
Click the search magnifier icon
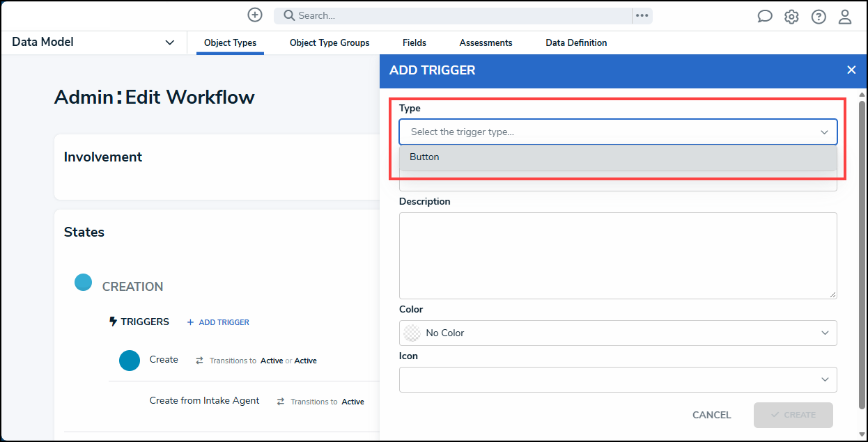[289, 15]
